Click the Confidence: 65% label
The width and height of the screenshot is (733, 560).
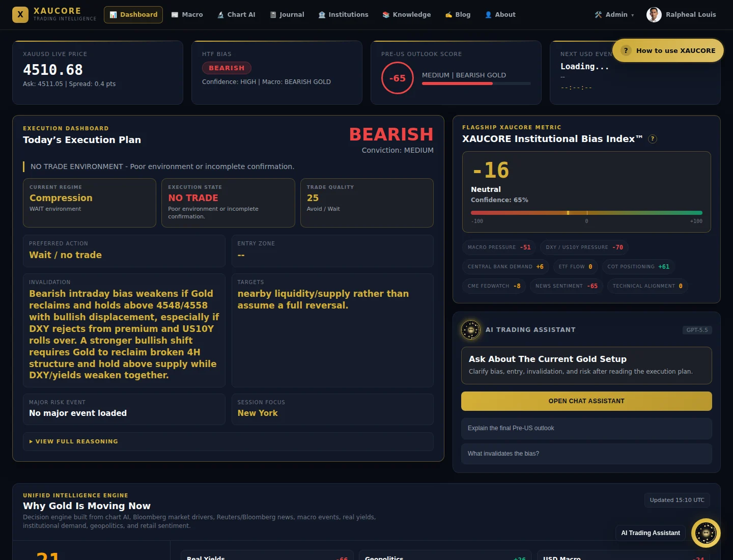pos(499,200)
